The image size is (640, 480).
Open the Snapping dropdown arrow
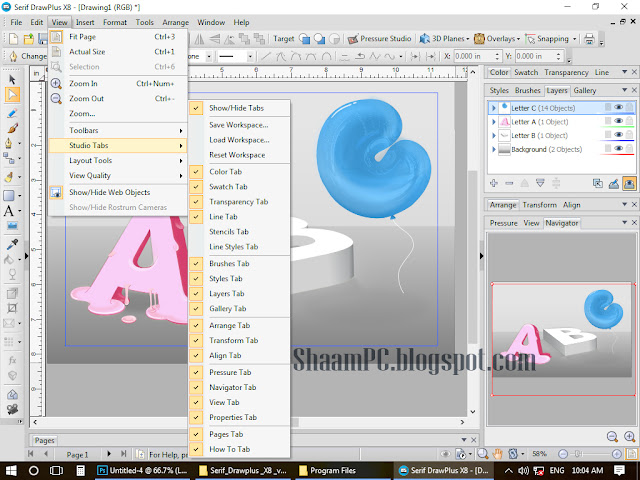tap(574, 39)
